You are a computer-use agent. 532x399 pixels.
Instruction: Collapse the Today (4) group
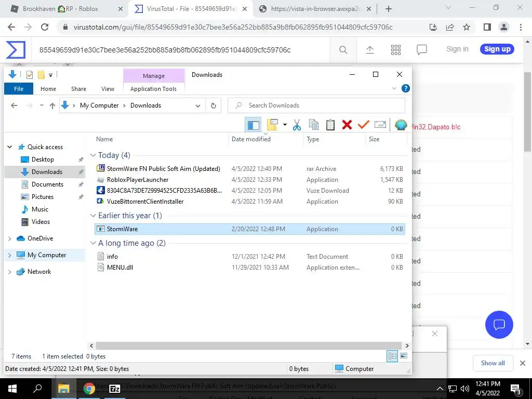point(93,155)
